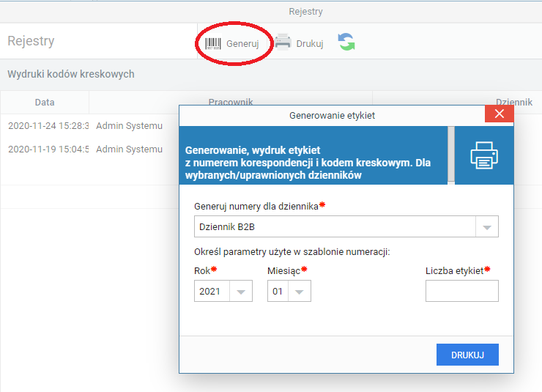
Task: Click the Rejestry tab title at top
Action: click(x=305, y=12)
